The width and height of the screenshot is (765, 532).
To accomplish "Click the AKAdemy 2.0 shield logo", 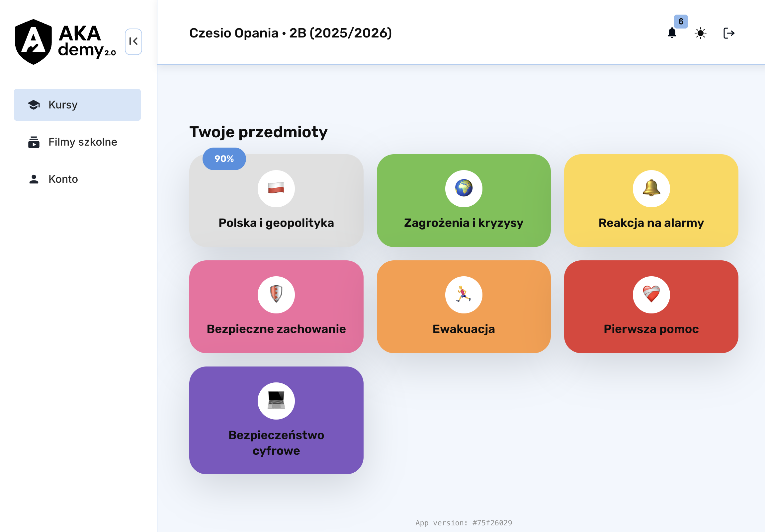I will coord(33,41).
